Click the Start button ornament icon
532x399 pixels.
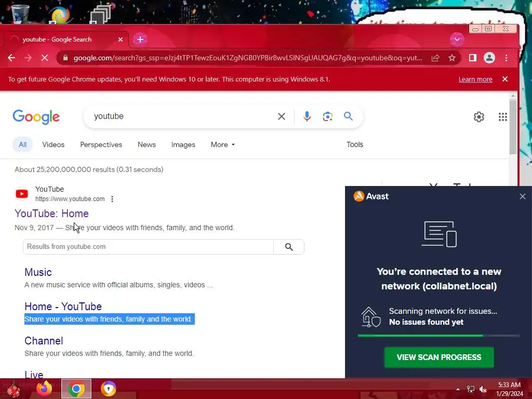(x=14, y=389)
